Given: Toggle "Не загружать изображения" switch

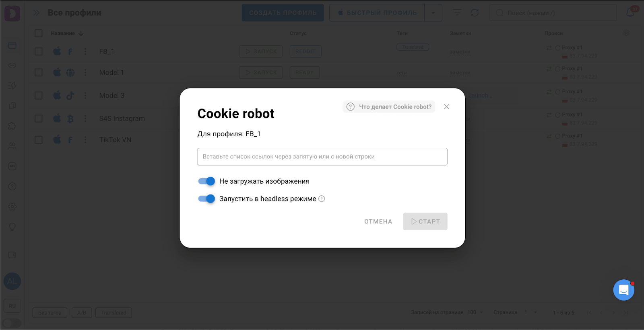Looking at the screenshot, I should click(x=206, y=181).
